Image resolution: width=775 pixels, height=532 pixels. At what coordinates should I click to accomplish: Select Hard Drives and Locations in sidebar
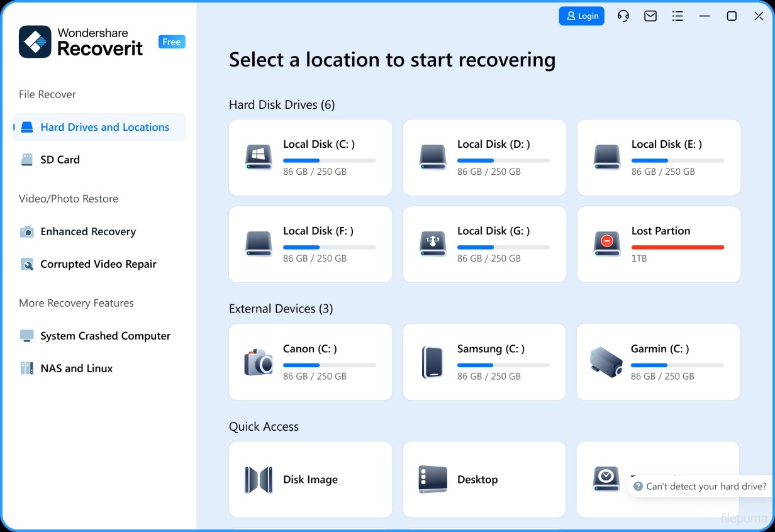coord(105,127)
